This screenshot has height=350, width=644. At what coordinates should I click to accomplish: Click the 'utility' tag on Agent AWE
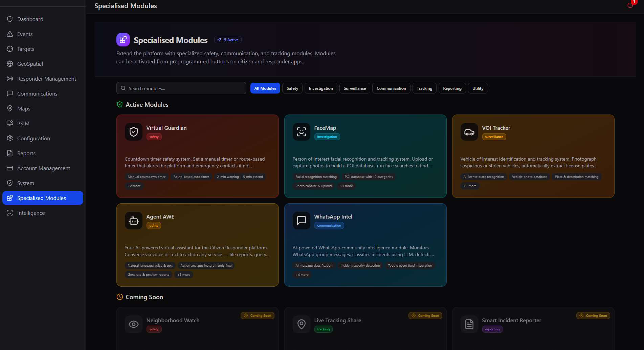tap(154, 225)
